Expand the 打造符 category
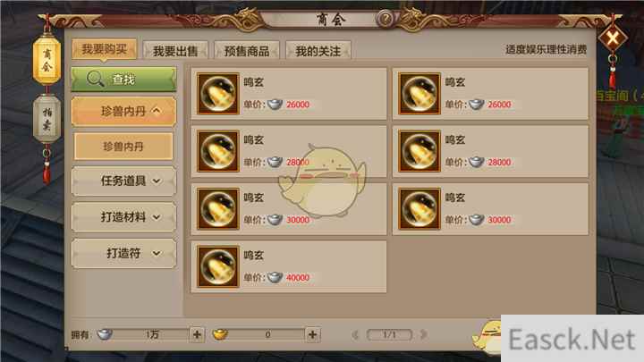The height and width of the screenshot is (362, 644). (x=123, y=253)
